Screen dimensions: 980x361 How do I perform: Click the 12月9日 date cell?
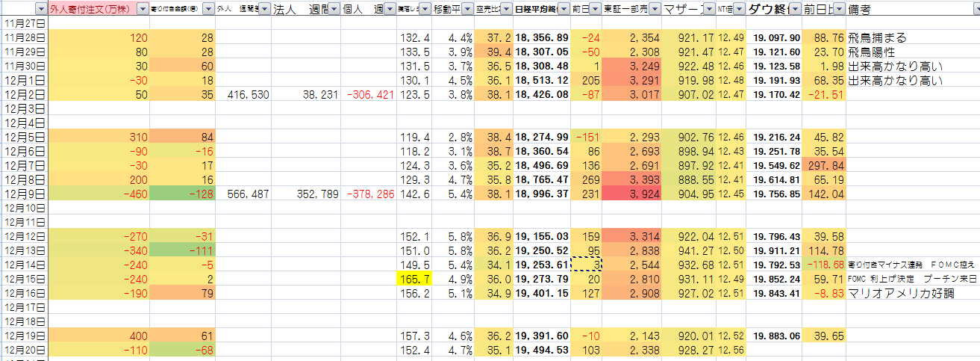pyautogui.click(x=24, y=194)
